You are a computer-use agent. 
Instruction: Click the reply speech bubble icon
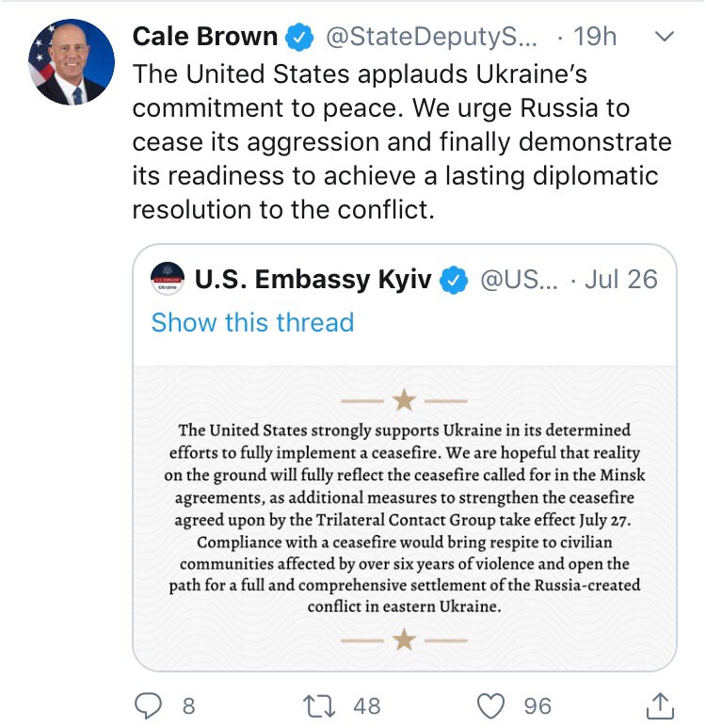click(x=150, y=704)
